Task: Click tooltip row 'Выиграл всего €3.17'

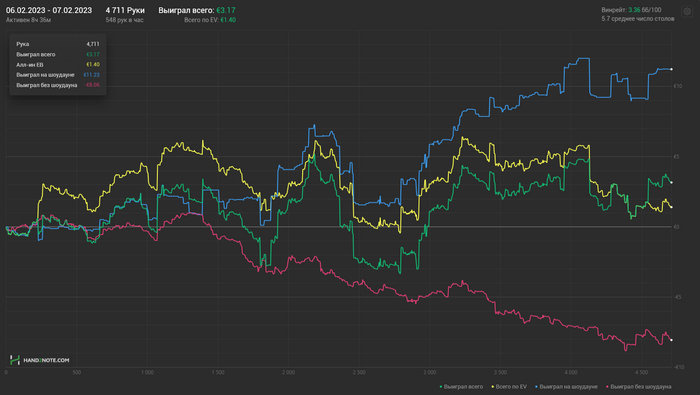Action: click(58, 54)
